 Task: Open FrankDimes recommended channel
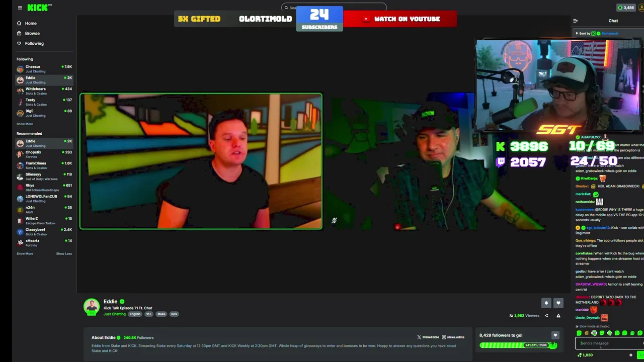tap(44, 165)
